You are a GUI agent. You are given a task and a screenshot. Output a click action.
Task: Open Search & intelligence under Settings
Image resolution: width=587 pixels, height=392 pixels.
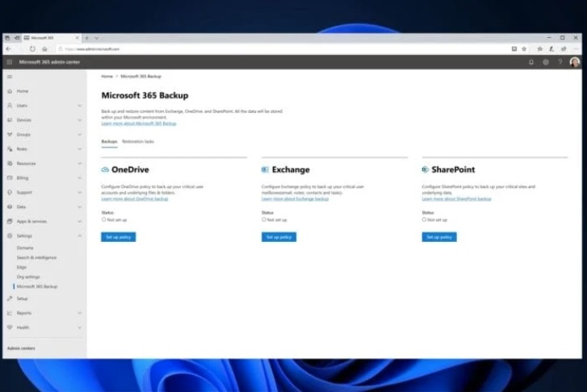[36, 258]
